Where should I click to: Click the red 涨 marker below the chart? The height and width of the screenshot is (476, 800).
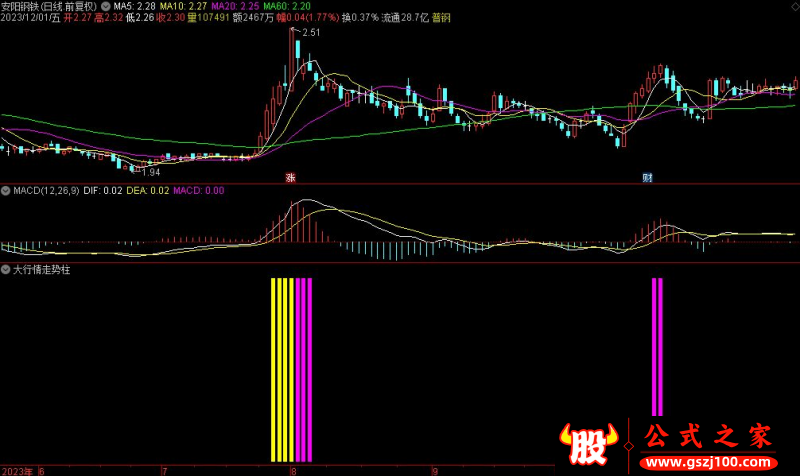click(x=291, y=177)
